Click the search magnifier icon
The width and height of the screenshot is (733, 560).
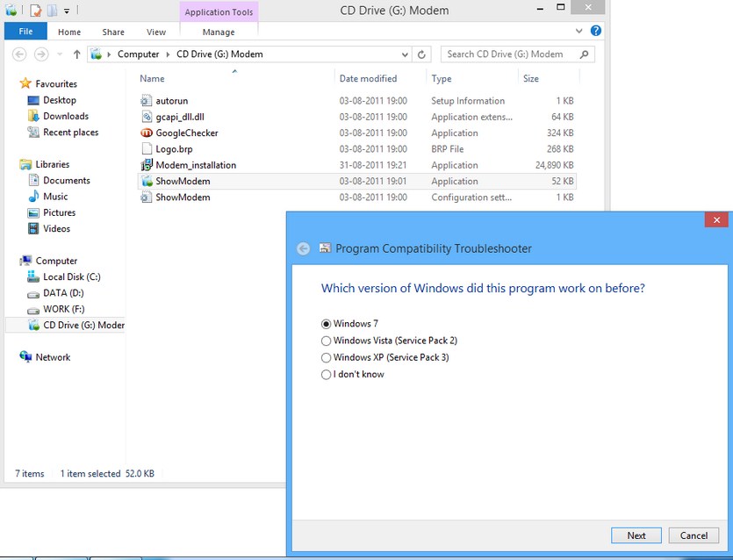click(584, 54)
